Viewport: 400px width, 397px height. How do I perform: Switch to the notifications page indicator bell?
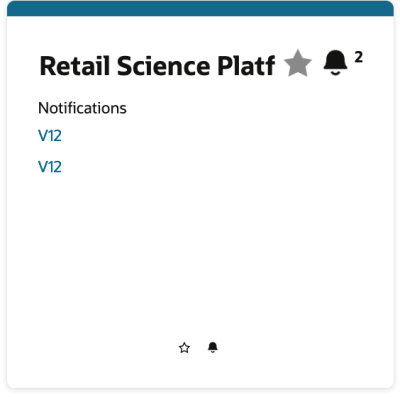pyautogui.click(x=213, y=347)
